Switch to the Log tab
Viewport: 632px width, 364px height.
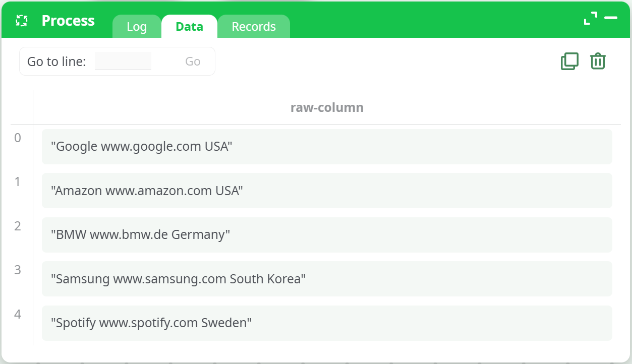click(x=137, y=27)
